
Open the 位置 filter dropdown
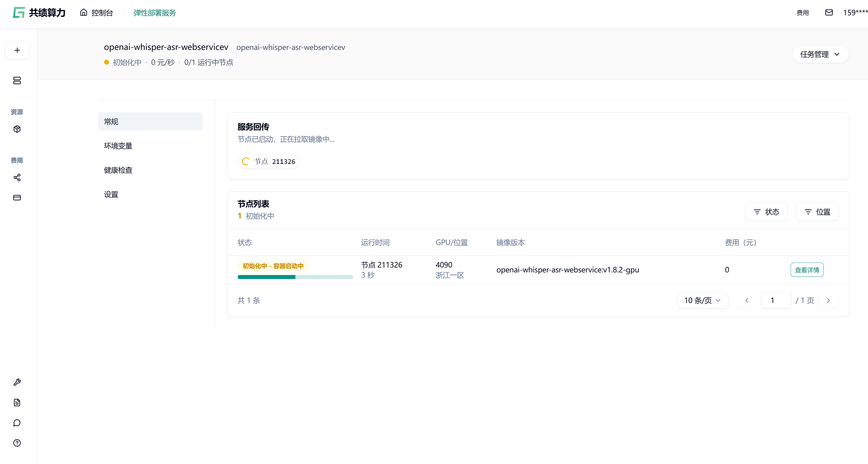[x=817, y=212]
